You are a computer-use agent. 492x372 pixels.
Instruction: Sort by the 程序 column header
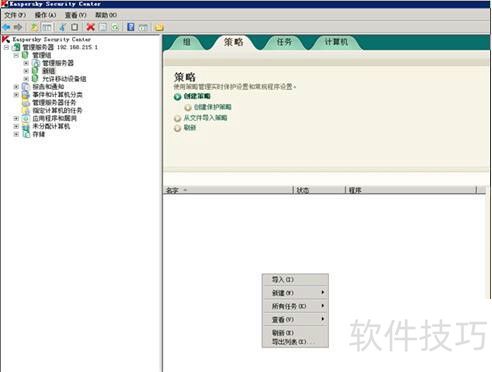coord(411,190)
